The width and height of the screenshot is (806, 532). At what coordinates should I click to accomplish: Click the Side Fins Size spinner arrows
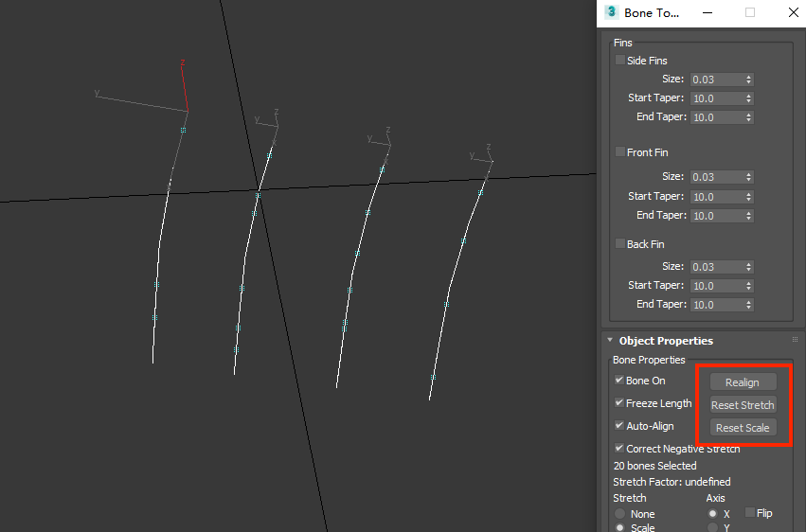[749, 80]
